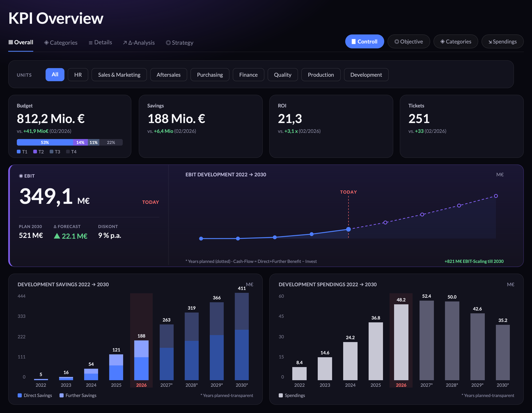
Task: Click the EBIT value 349,1 M€
Action: pyautogui.click(x=55, y=196)
